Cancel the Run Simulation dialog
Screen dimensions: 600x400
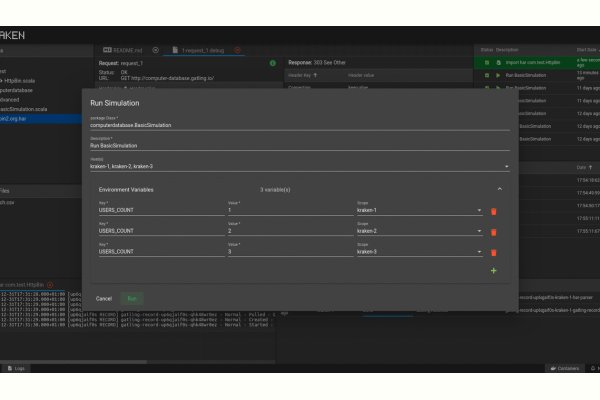104,298
